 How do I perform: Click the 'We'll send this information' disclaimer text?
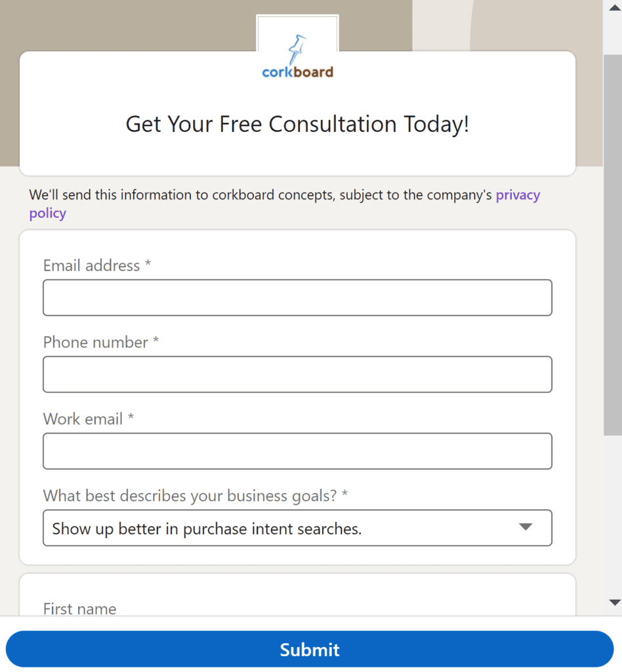[260, 196]
